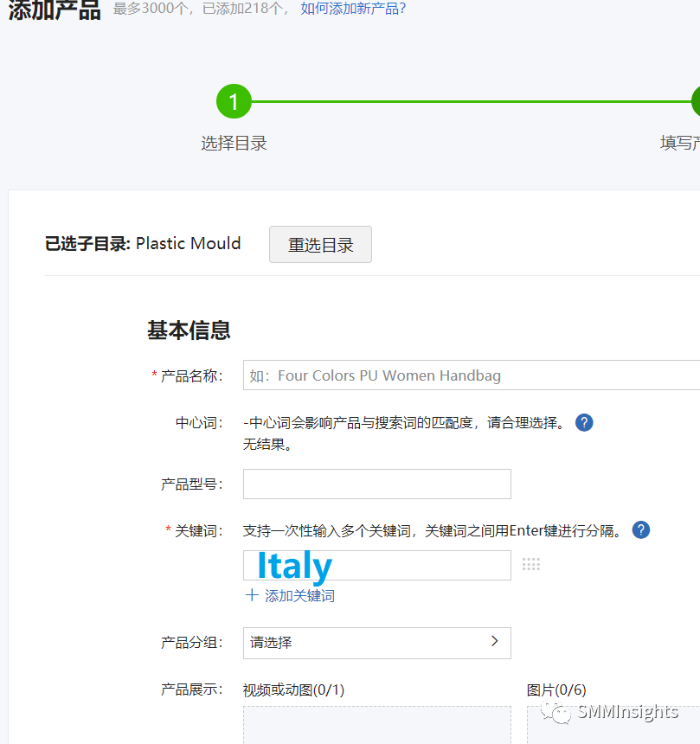Click the 添加关键词 link text
The image size is (700, 744).
click(x=299, y=596)
